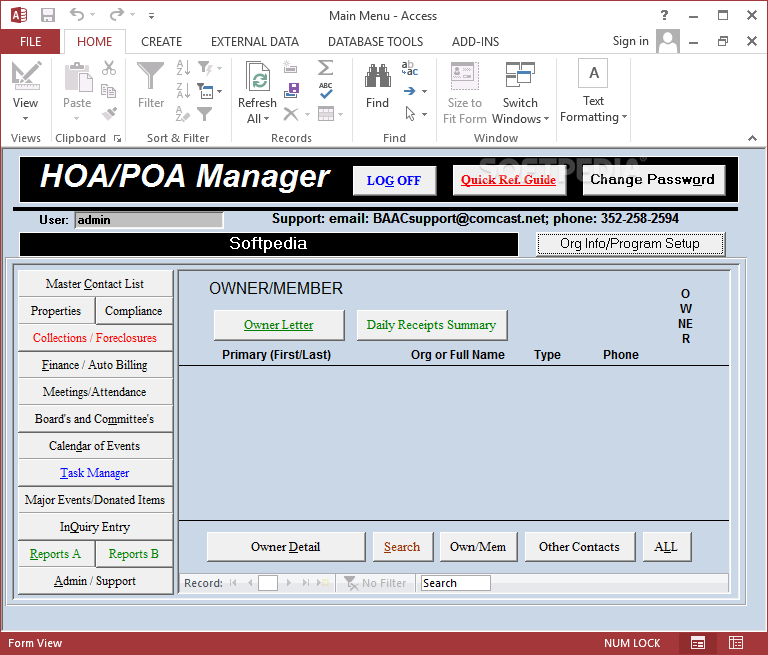Screen dimensions: 768x655
Task: Open Org Info/Program Setup
Action: coord(630,244)
